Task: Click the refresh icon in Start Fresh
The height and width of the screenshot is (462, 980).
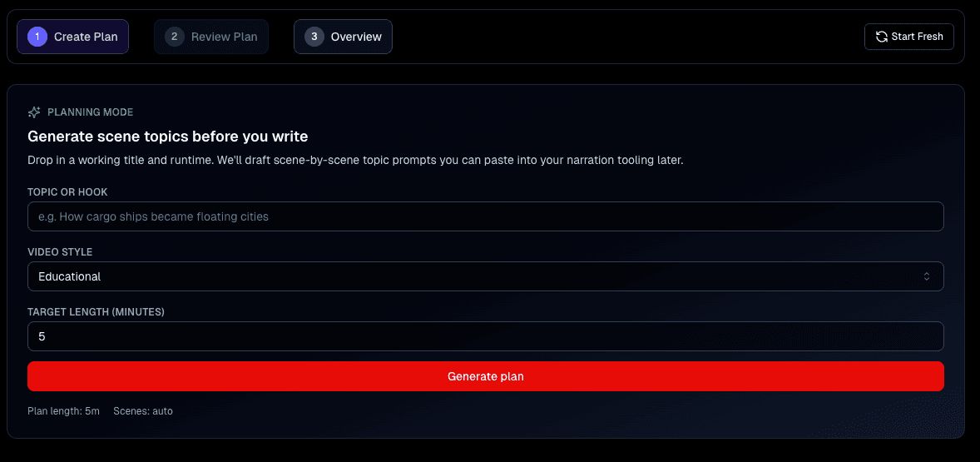Action: (882, 37)
